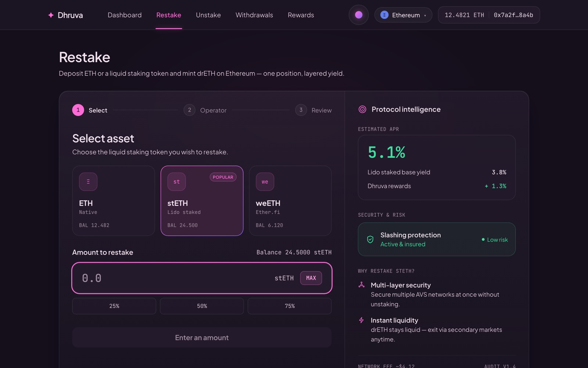Click the Ethereum network logo icon
This screenshot has width=588, height=368.
click(384, 15)
